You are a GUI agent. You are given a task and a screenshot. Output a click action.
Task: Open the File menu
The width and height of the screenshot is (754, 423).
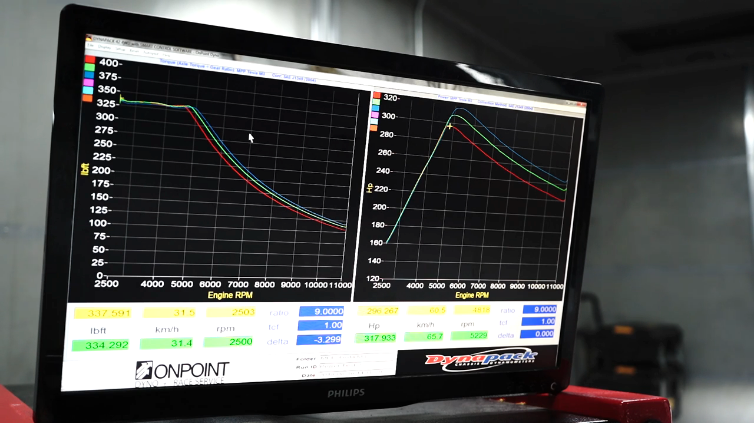tap(90, 45)
